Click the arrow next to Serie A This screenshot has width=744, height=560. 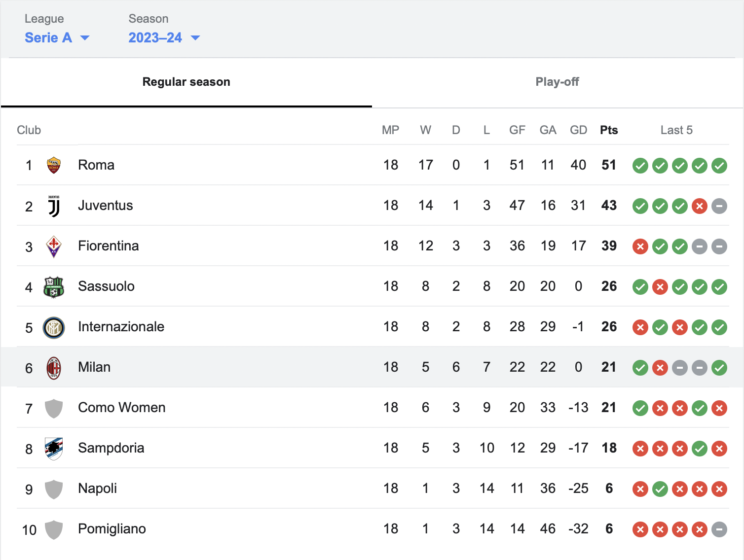pos(85,38)
